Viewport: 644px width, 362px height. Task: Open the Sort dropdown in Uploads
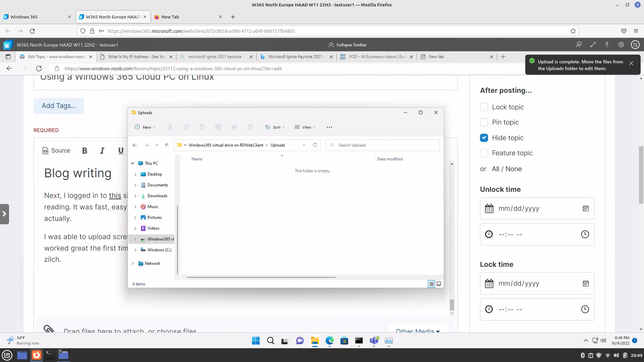pyautogui.click(x=275, y=127)
